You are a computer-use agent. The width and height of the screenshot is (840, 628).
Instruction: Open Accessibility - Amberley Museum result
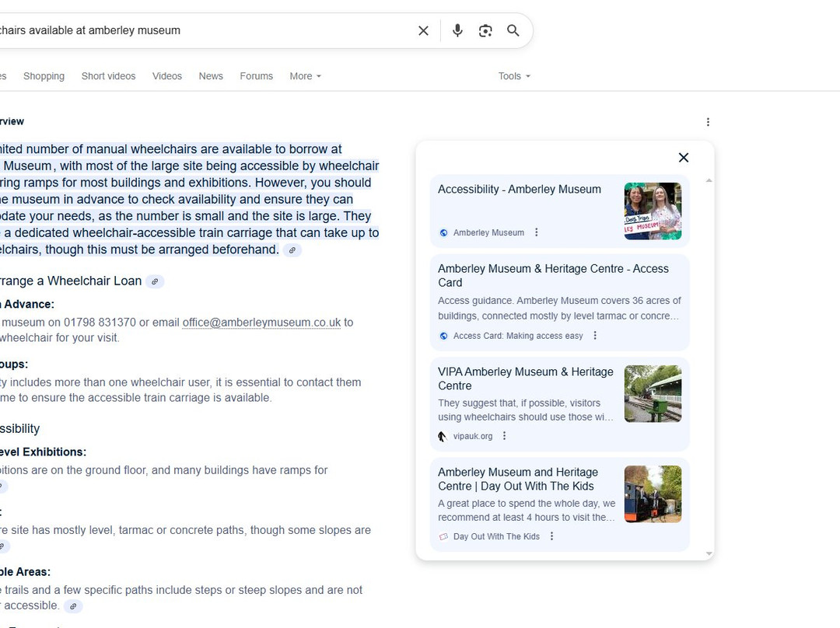(519, 190)
